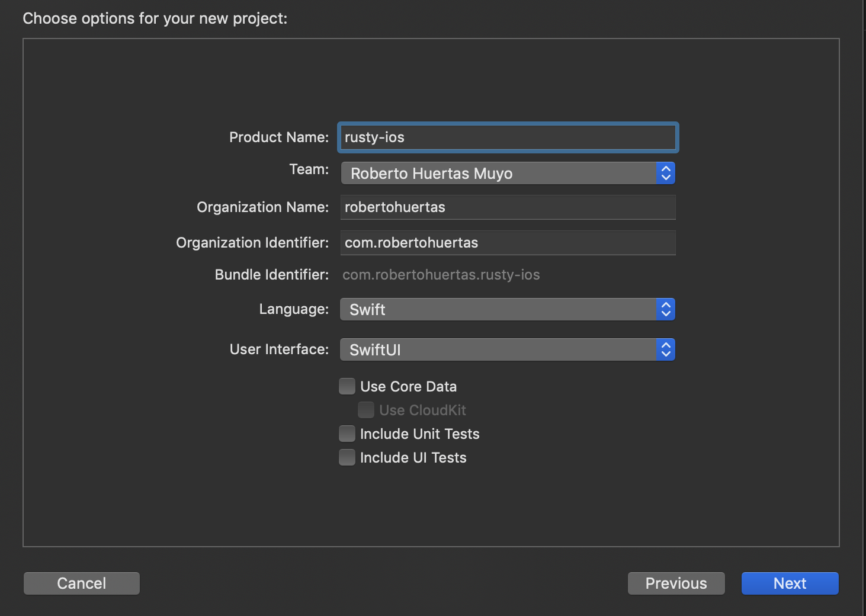Click the User Interface chevron arrows icon
This screenshot has width=866, height=616.
click(x=666, y=349)
